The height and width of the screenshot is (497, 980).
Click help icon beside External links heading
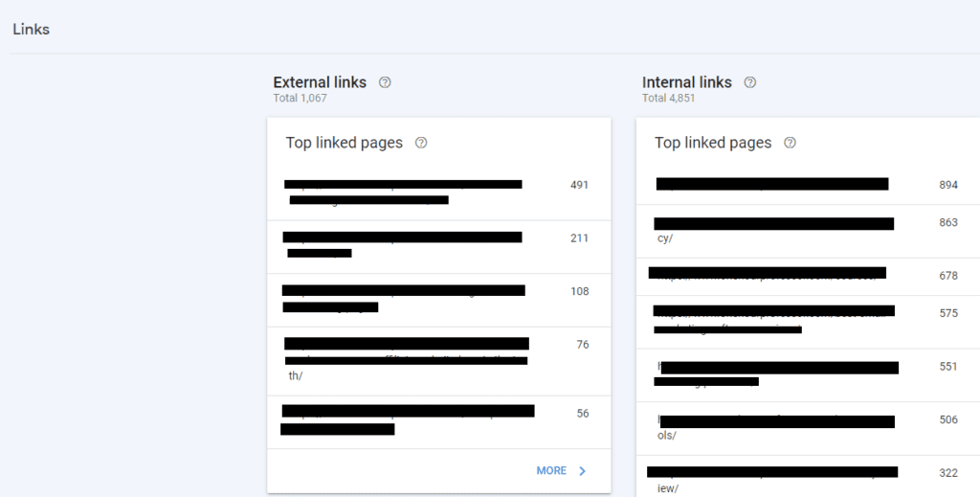coord(385,82)
